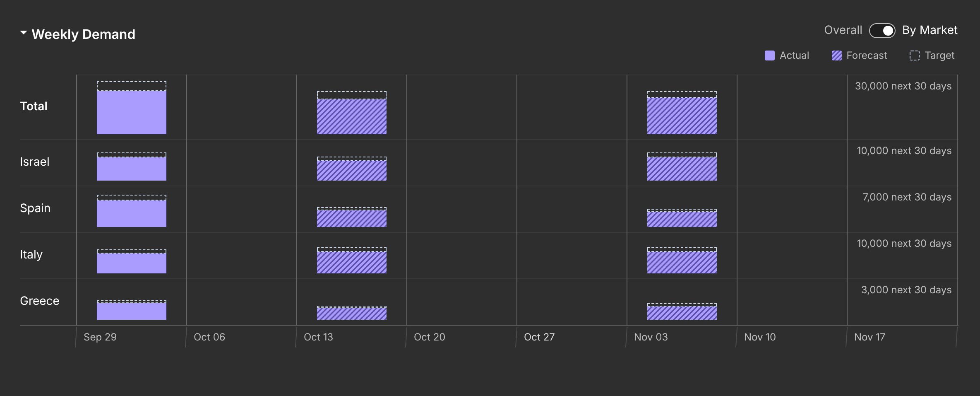Viewport: 980px width, 396px height.
Task: Click Total forecast bar for Oct 13
Action: pyautogui.click(x=352, y=116)
